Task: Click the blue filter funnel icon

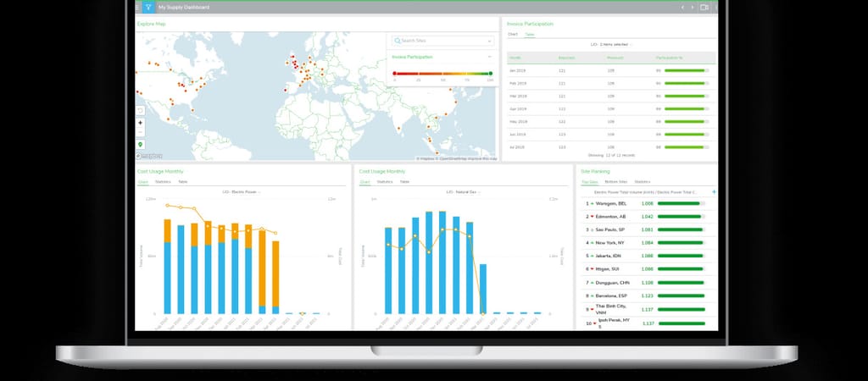Action: pyautogui.click(x=148, y=7)
